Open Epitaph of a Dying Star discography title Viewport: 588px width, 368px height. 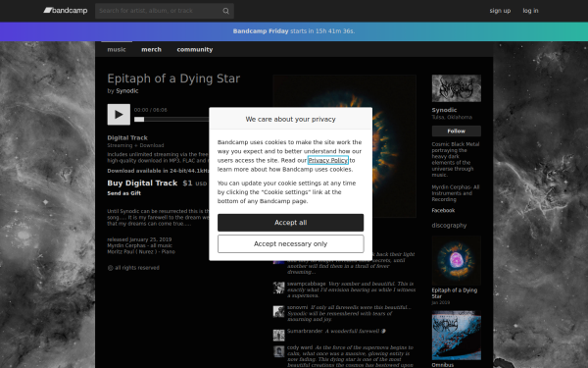[x=455, y=293]
